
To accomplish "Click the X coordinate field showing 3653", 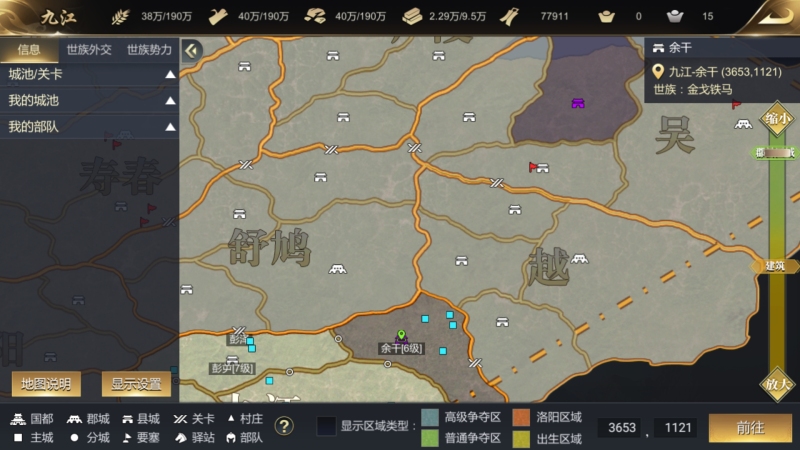I will coord(622,428).
